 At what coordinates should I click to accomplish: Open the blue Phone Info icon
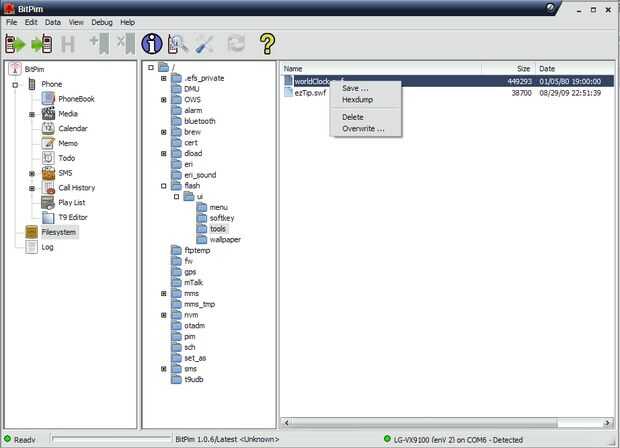(x=152, y=43)
